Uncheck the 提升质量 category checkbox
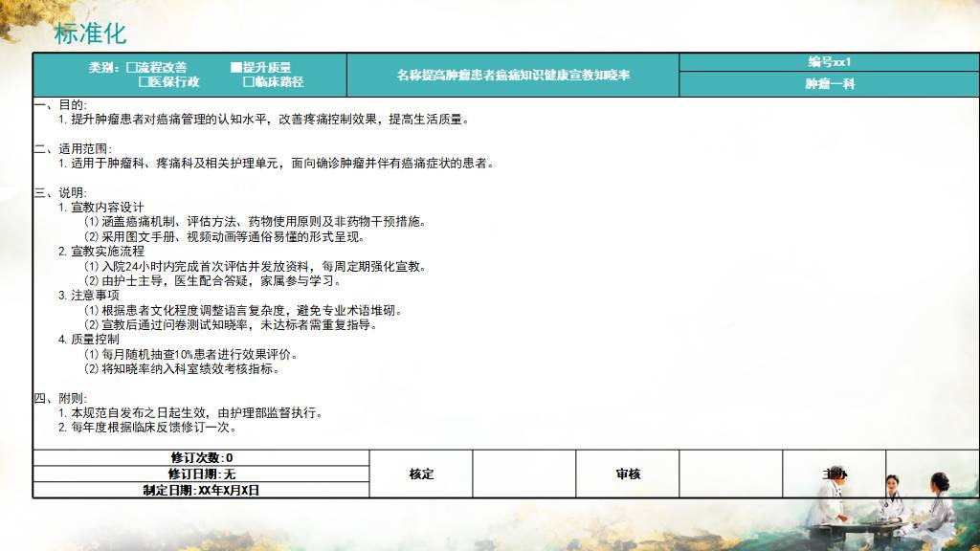This screenshot has height=551, width=980. [235, 67]
